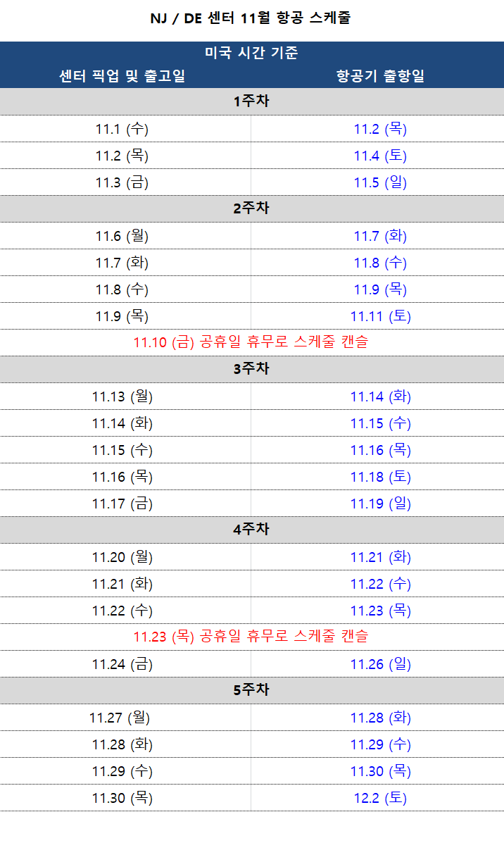Click red 11.23 (목) holiday cancel notice
This screenshot has height=843, width=504.
[x=251, y=637]
